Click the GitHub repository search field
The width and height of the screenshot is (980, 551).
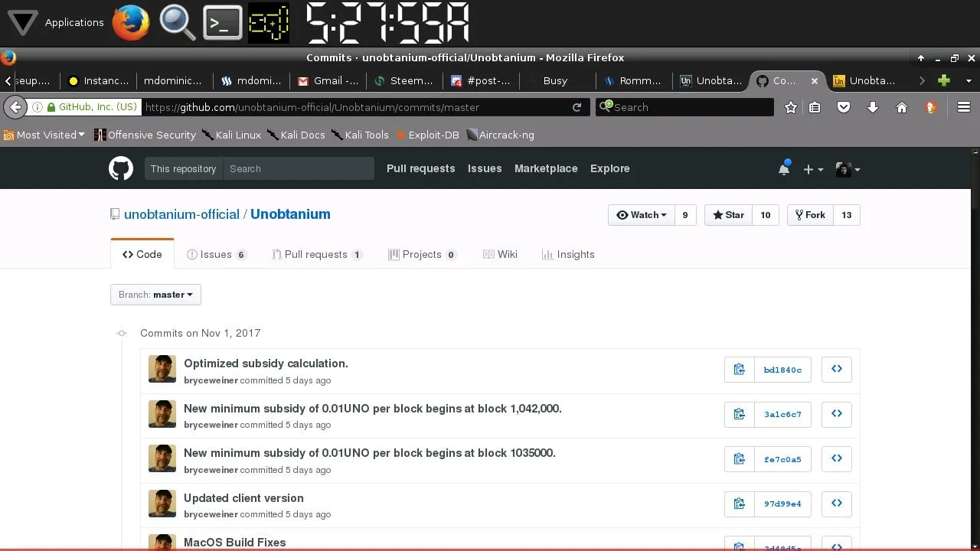click(298, 168)
